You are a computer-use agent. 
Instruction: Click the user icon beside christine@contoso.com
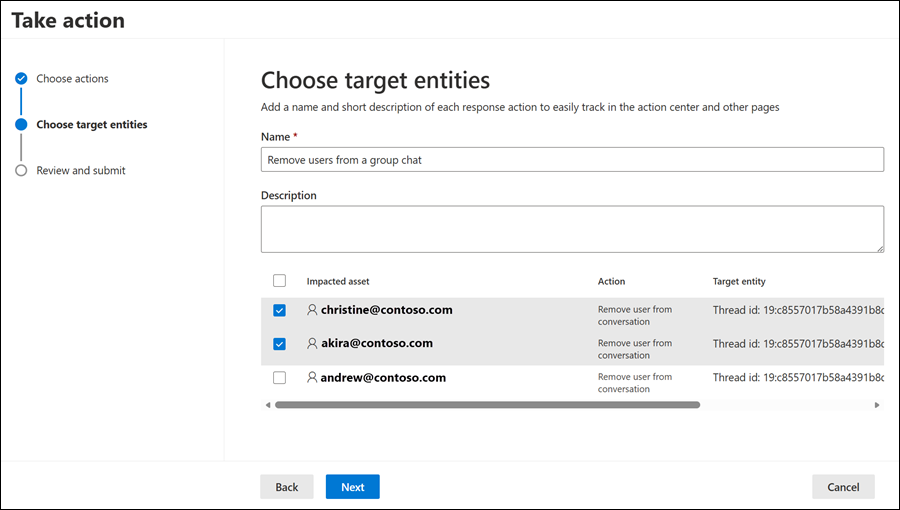[x=312, y=310]
